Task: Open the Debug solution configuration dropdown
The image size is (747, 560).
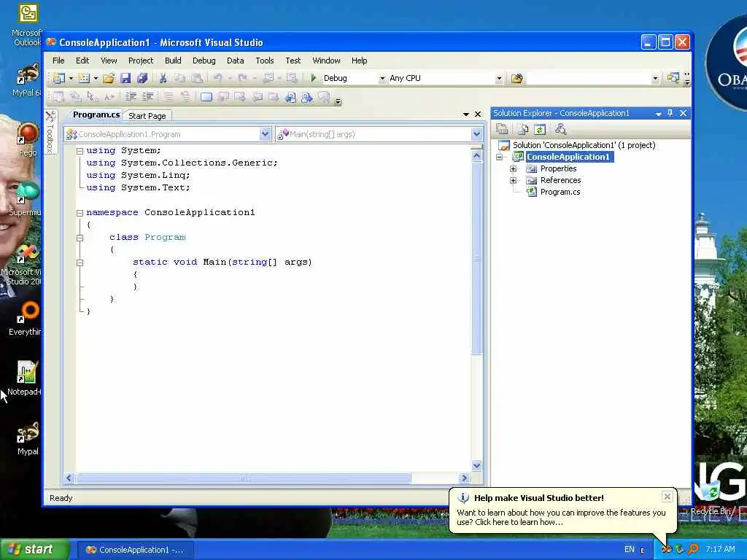Action: (382, 78)
